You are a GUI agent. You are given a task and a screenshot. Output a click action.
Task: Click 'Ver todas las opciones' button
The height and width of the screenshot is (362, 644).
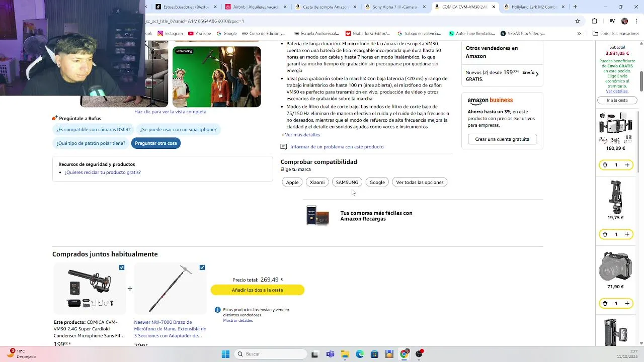[420, 183]
